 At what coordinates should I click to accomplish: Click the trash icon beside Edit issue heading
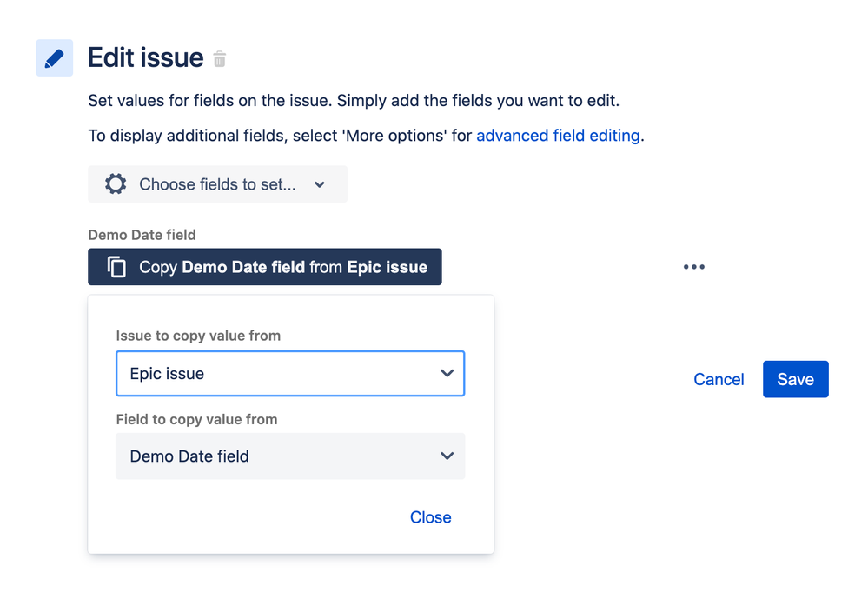[x=218, y=58]
